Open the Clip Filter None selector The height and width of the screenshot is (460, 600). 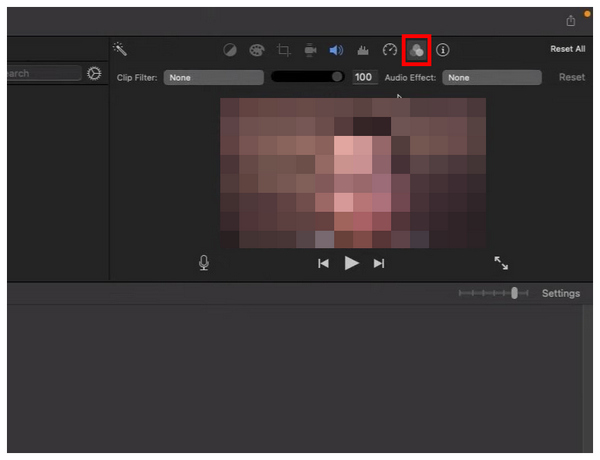pyautogui.click(x=214, y=78)
